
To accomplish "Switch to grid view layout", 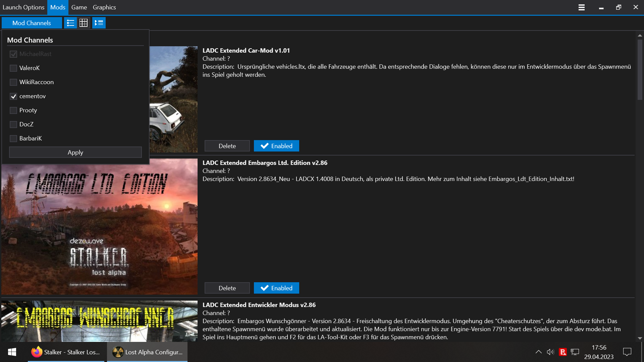I will point(84,23).
